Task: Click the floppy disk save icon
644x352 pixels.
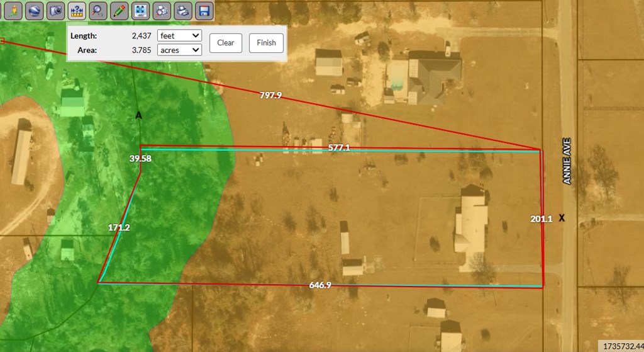Action: [204, 10]
